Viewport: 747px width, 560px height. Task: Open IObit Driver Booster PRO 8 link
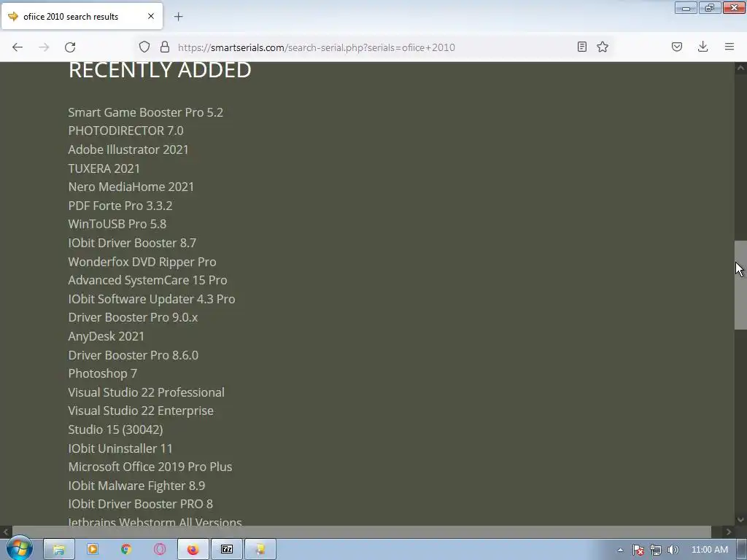pos(141,504)
